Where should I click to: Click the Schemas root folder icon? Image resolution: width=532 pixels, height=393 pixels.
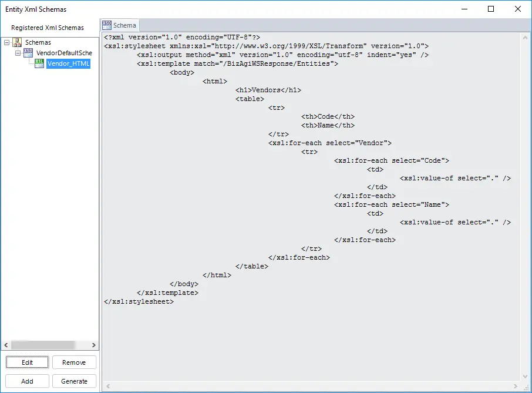coord(17,42)
